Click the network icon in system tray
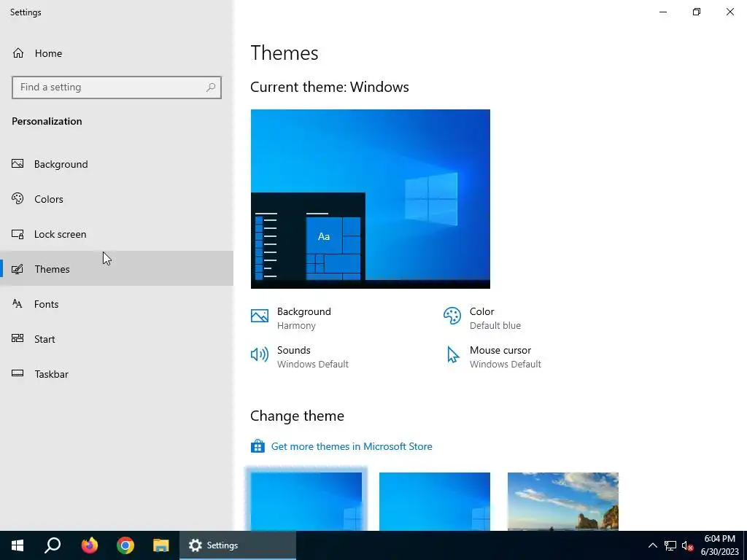 pyautogui.click(x=670, y=545)
